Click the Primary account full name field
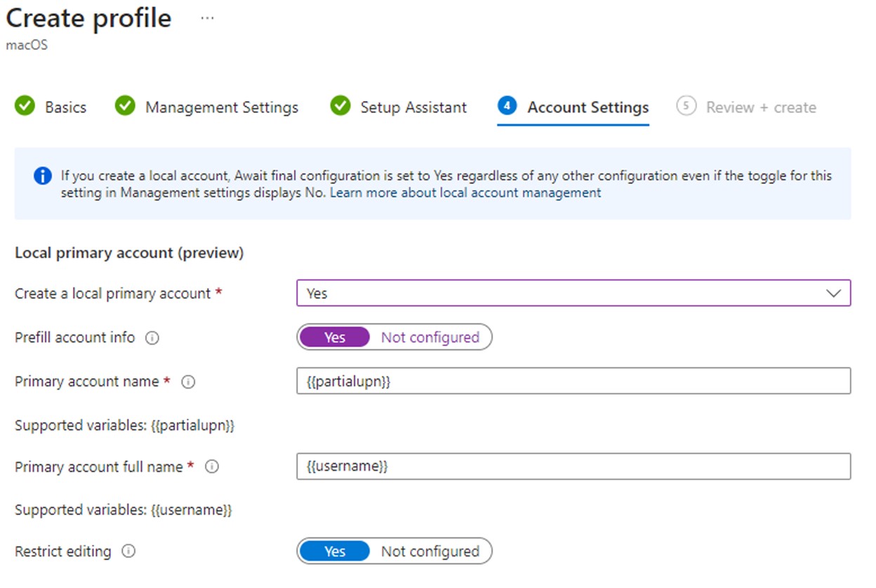The width and height of the screenshot is (876, 588). click(573, 467)
